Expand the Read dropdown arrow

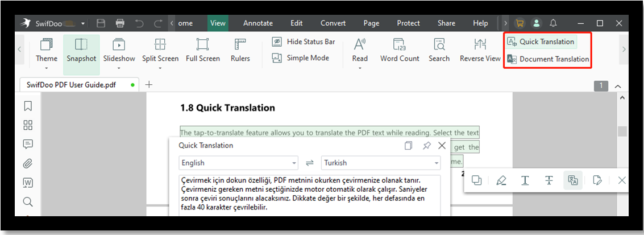coord(360,68)
